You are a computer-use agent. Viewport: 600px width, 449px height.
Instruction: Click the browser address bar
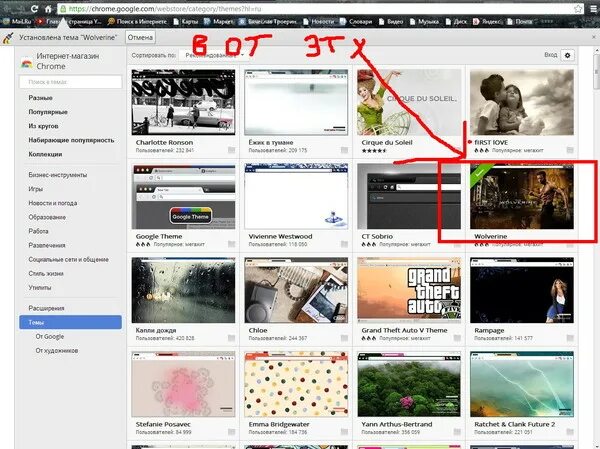321,8
